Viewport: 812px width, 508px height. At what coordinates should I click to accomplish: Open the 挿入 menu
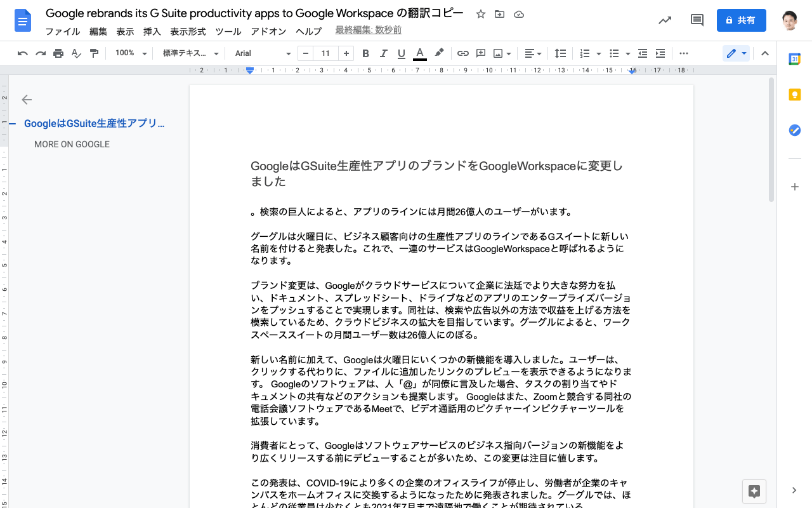(x=152, y=31)
